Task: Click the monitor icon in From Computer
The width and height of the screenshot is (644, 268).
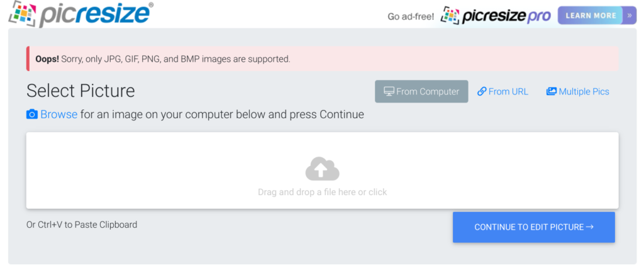Action: click(x=389, y=91)
